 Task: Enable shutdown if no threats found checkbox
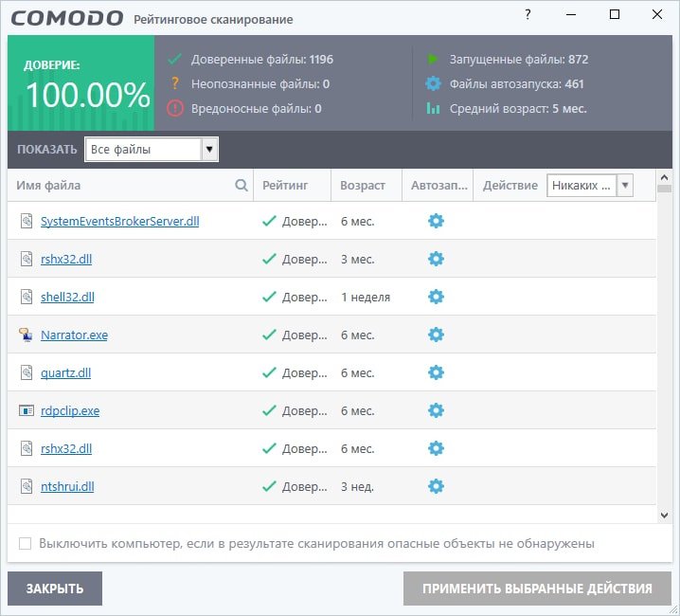[26, 544]
